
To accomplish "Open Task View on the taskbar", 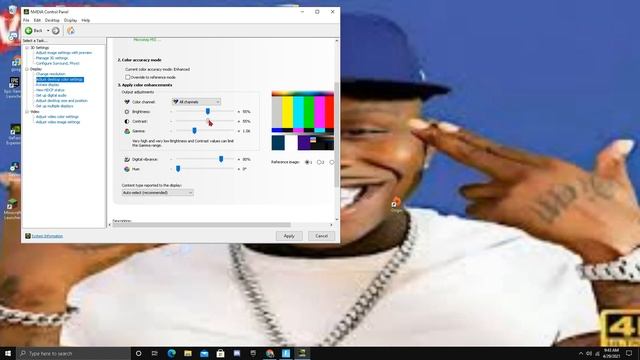I will [x=155, y=353].
